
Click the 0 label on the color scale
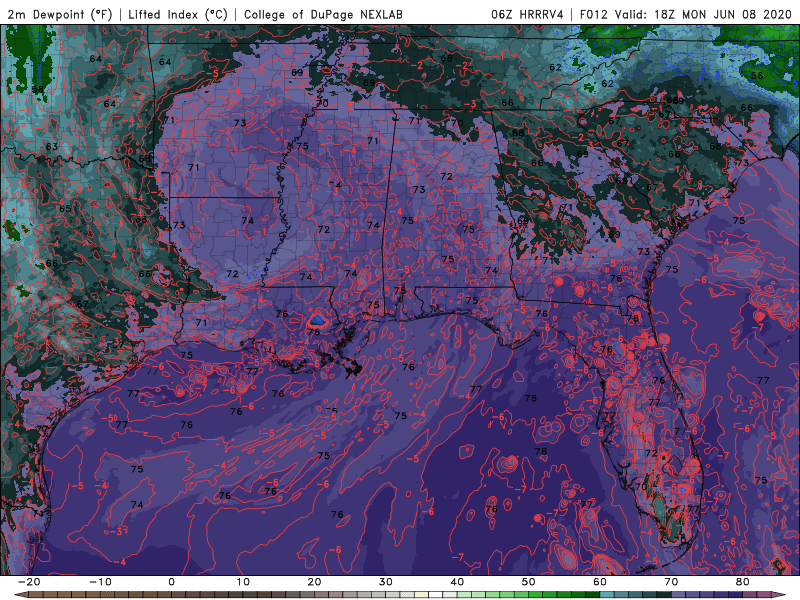pyautogui.click(x=171, y=582)
